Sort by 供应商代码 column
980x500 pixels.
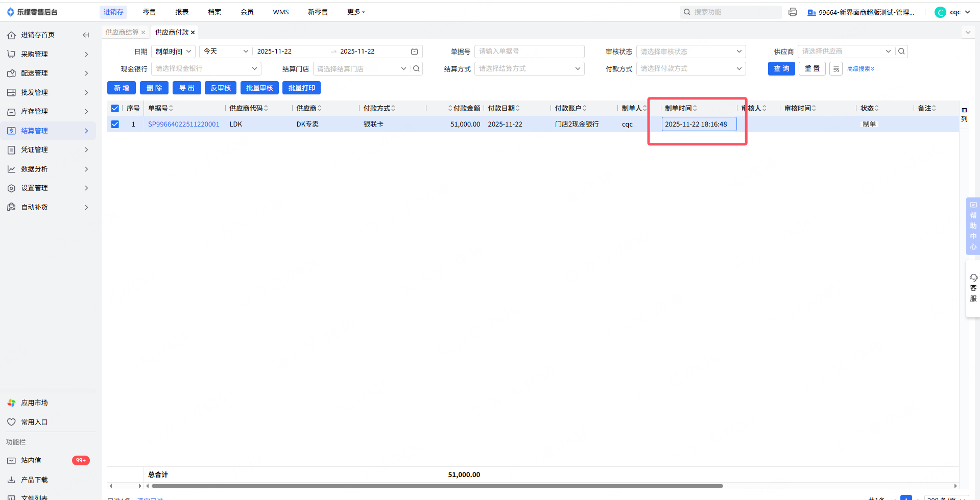click(266, 108)
